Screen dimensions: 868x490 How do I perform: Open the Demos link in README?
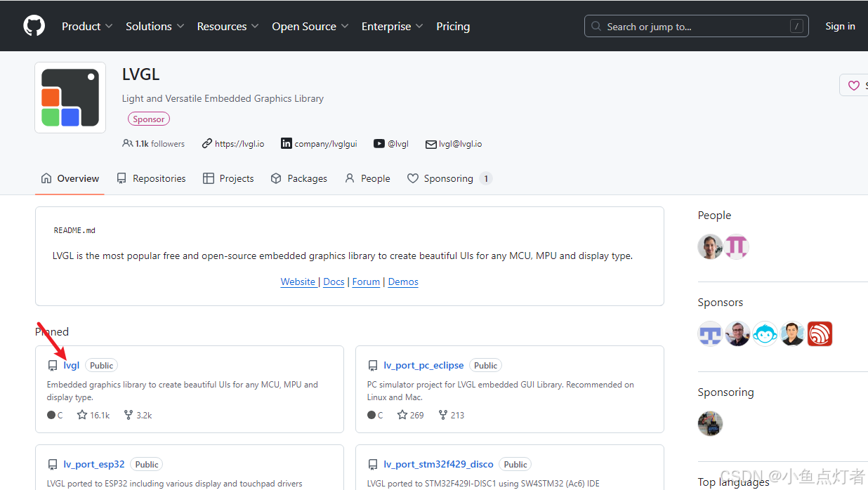click(403, 282)
